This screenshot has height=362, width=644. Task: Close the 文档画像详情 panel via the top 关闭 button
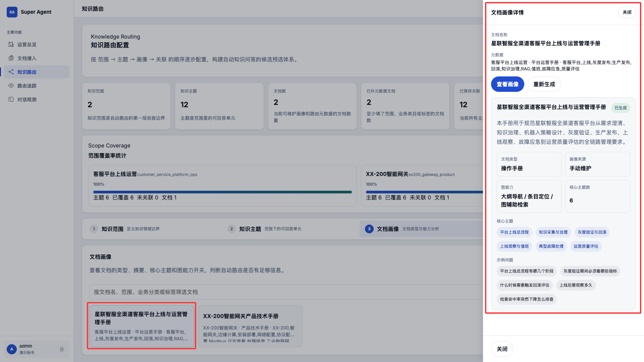point(627,12)
